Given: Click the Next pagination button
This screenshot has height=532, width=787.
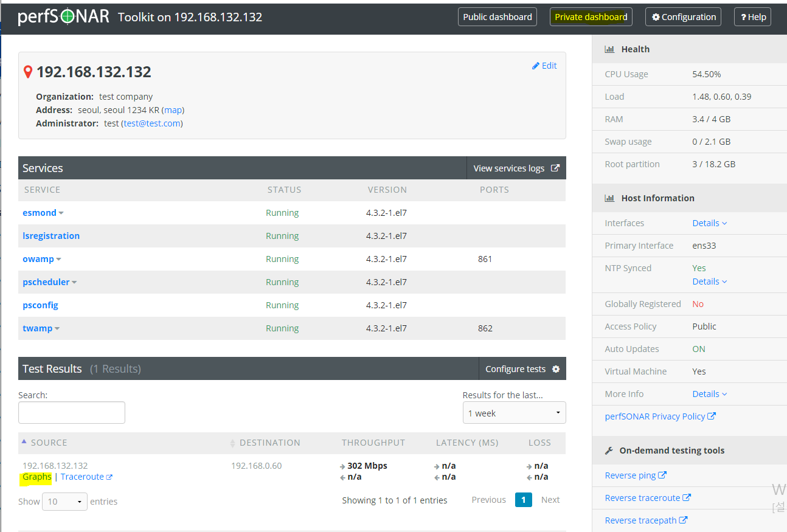Looking at the screenshot, I should point(550,500).
